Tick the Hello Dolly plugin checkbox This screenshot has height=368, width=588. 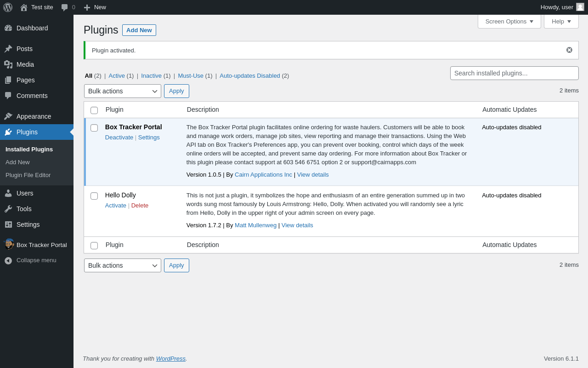coord(94,196)
